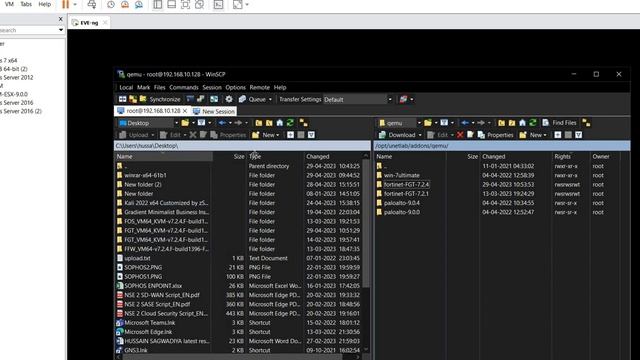
Task: Close the VMware library sidebar panel
Action: click(x=60, y=19)
